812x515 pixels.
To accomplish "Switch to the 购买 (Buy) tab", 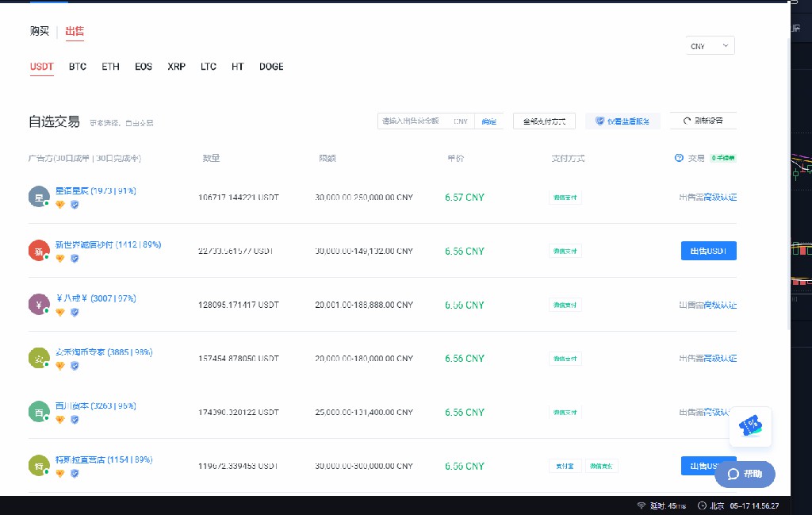I will point(40,31).
